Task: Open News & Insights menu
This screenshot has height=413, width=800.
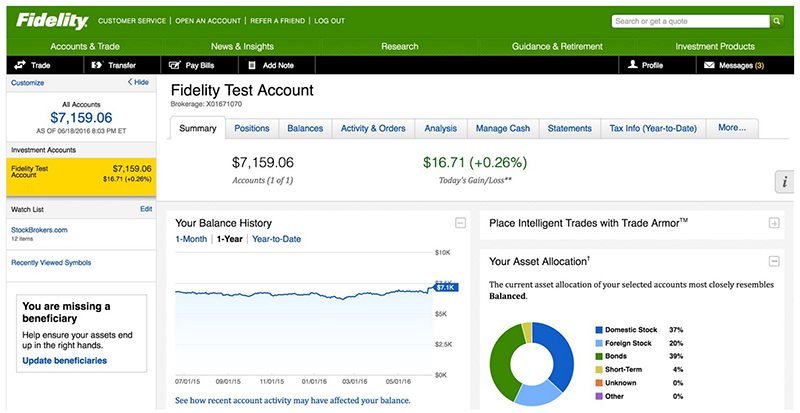Action: [x=242, y=46]
